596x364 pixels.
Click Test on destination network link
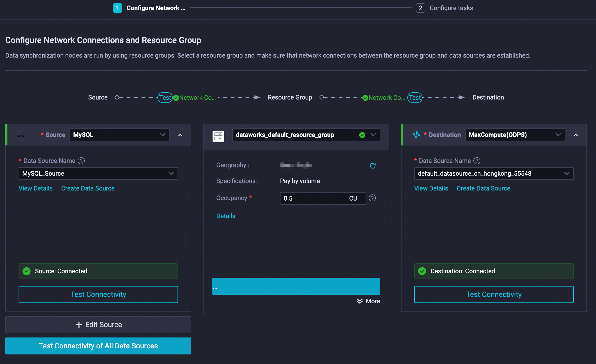415,98
